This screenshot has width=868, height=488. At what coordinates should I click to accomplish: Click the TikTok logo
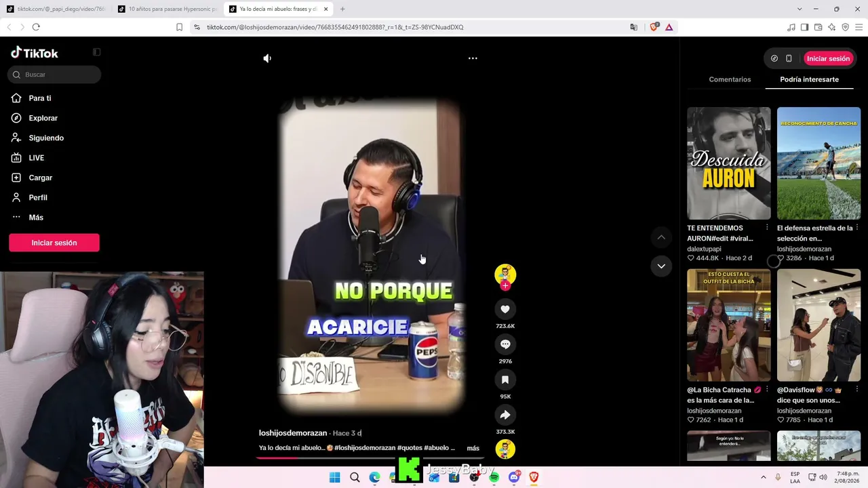click(35, 53)
